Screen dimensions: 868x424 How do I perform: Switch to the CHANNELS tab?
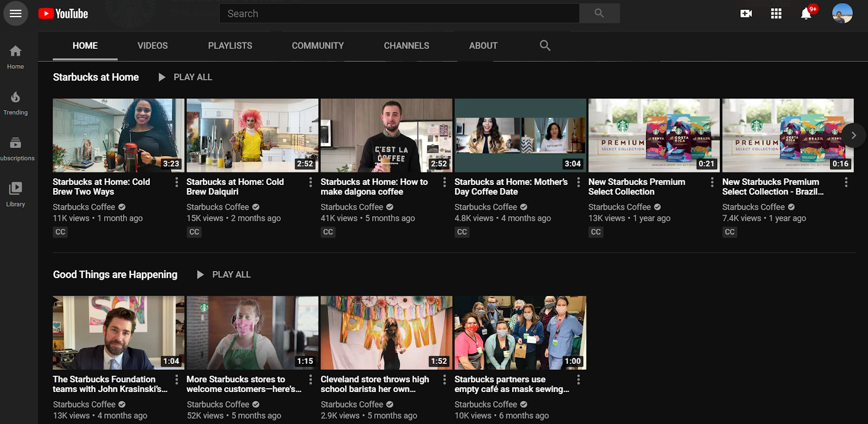coord(406,46)
